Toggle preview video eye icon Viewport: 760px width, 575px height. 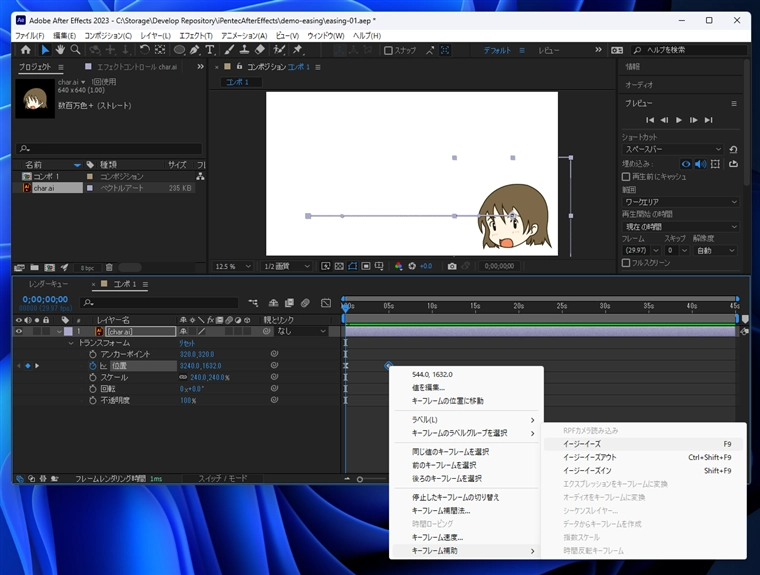[685, 164]
